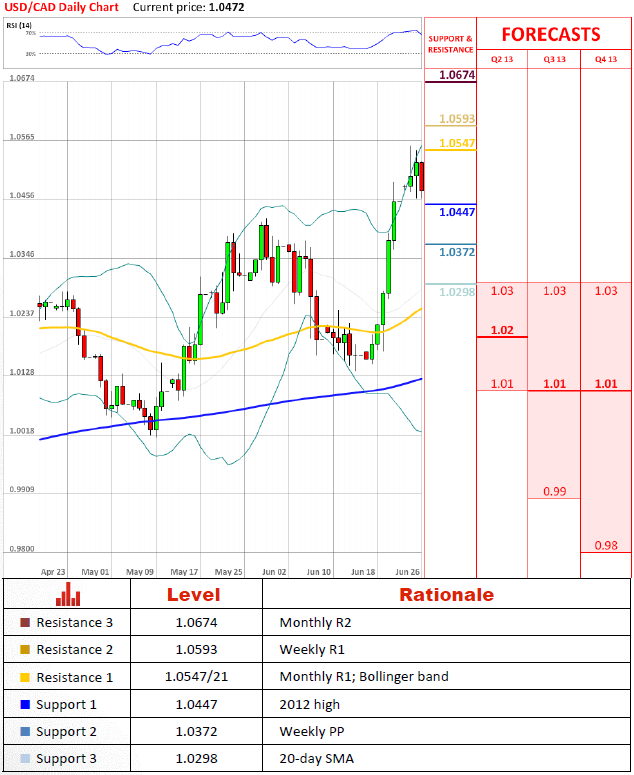The image size is (634, 775).
Task: Click the 'Rationale' table header
Action: pos(446,595)
